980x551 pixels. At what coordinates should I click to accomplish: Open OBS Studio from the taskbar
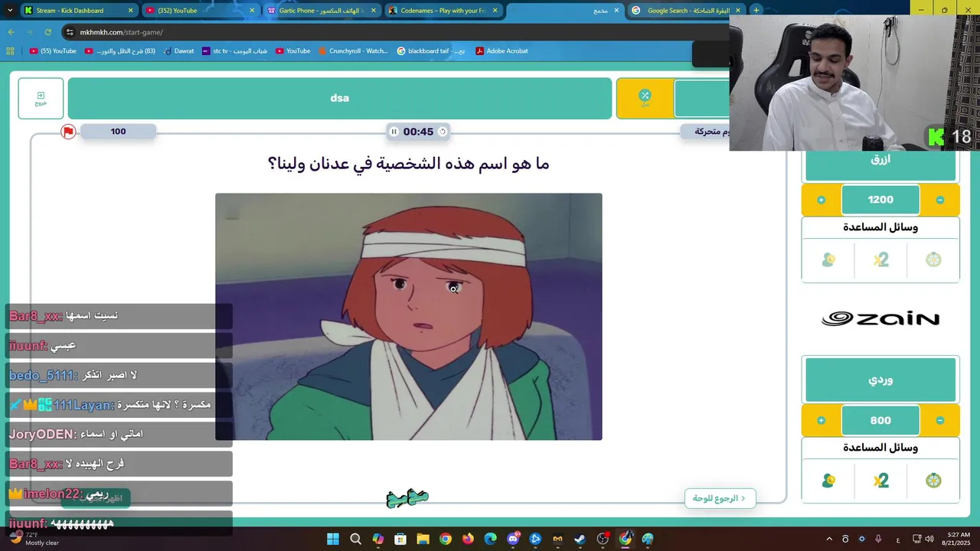pos(603,539)
